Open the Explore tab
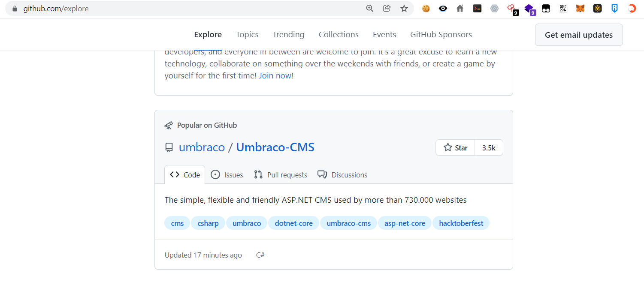The width and height of the screenshot is (644, 282). click(x=208, y=35)
